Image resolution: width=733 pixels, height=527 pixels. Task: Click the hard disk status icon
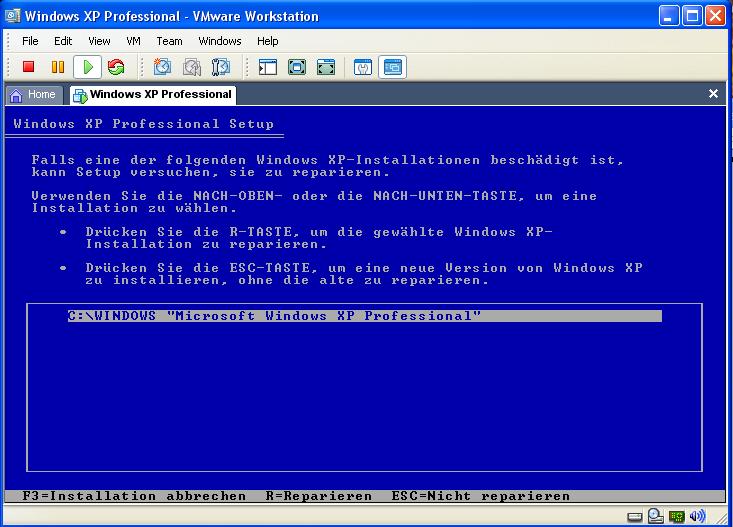coord(634,517)
